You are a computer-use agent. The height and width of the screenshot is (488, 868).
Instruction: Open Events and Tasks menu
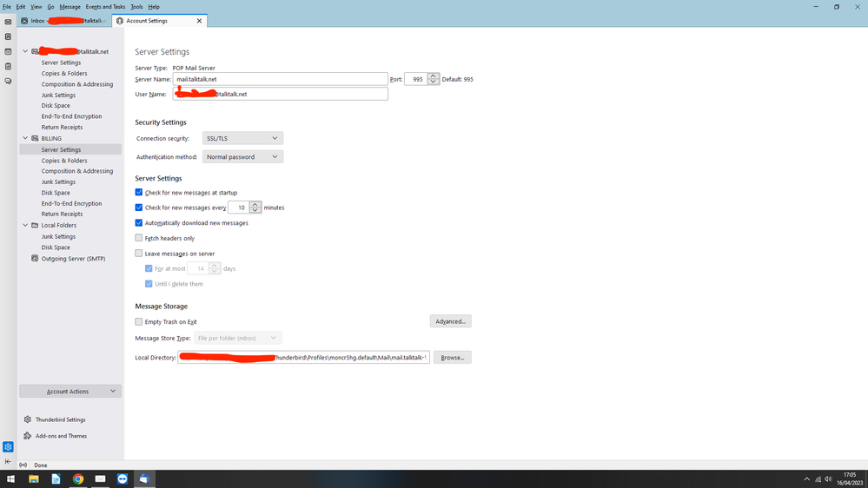[105, 7]
